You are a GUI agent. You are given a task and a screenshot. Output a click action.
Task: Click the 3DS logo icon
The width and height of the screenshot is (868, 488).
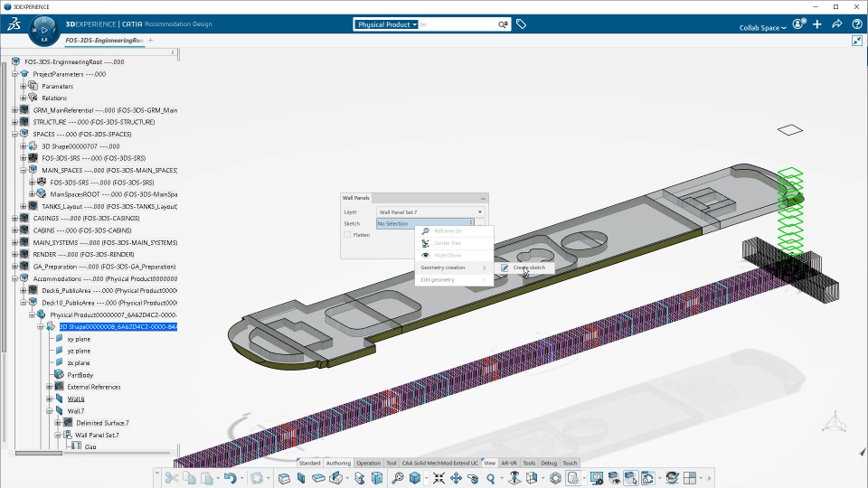14,23
